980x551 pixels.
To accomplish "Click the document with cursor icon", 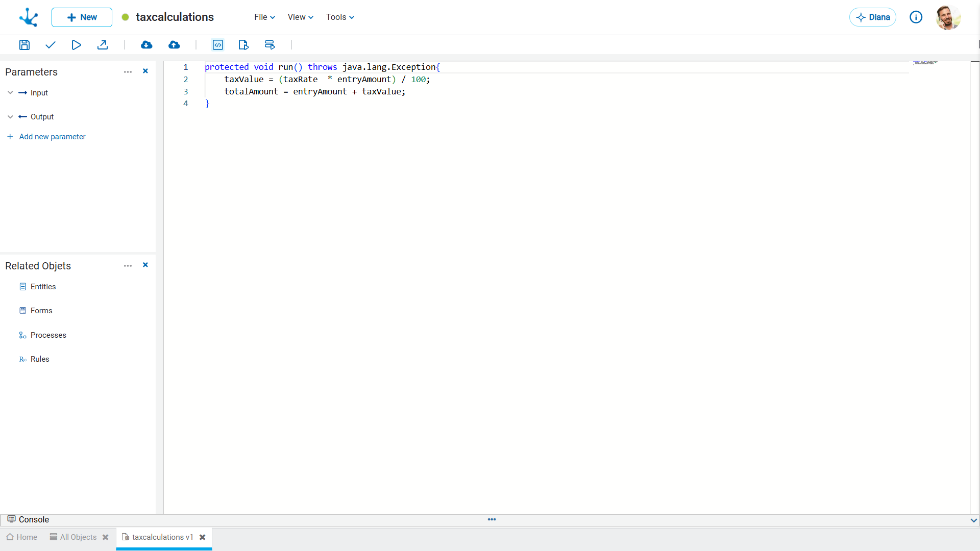I will [x=243, y=45].
